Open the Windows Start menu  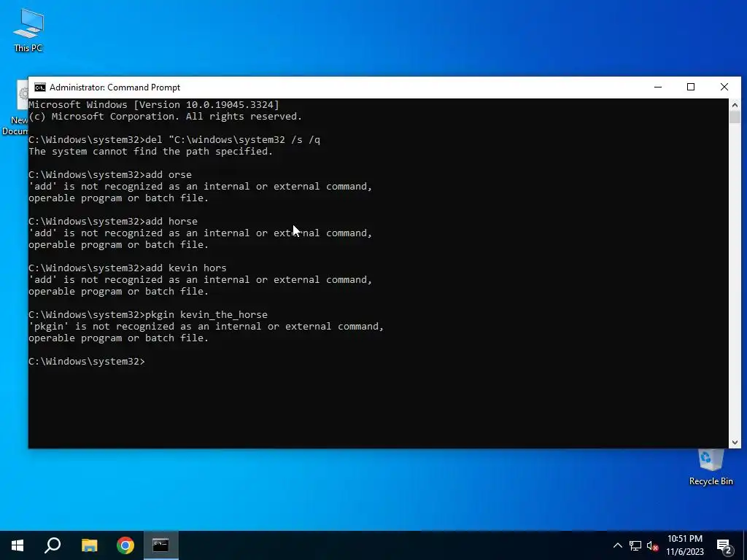(18, 545)
